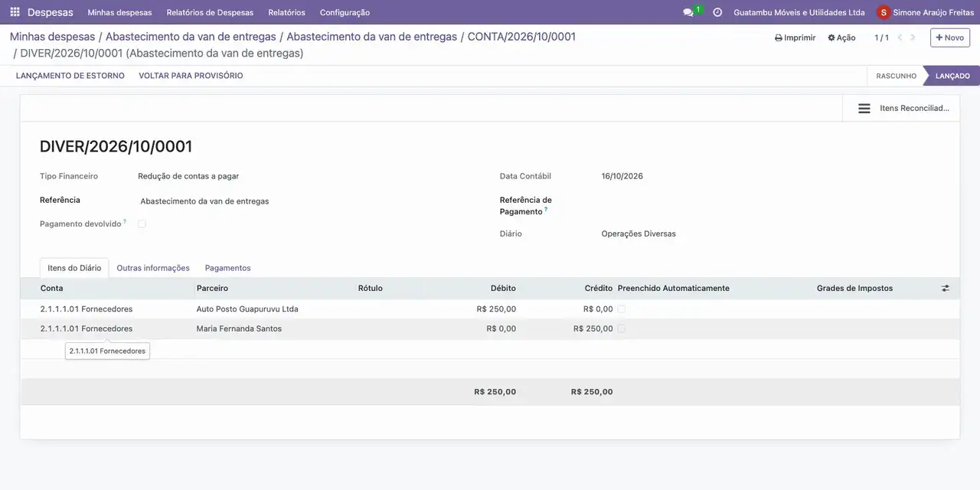Click the Itens Reconciliados hamburger icon

point(864,109)
